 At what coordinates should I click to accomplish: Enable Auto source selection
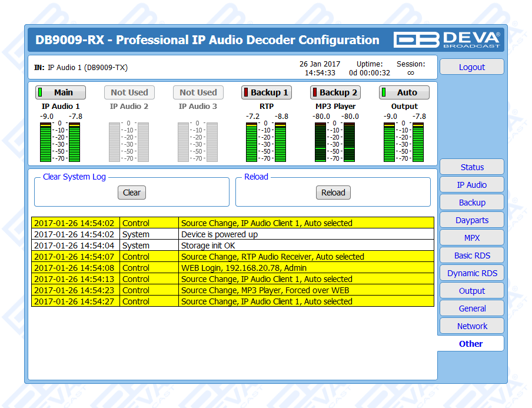[404, 92]
